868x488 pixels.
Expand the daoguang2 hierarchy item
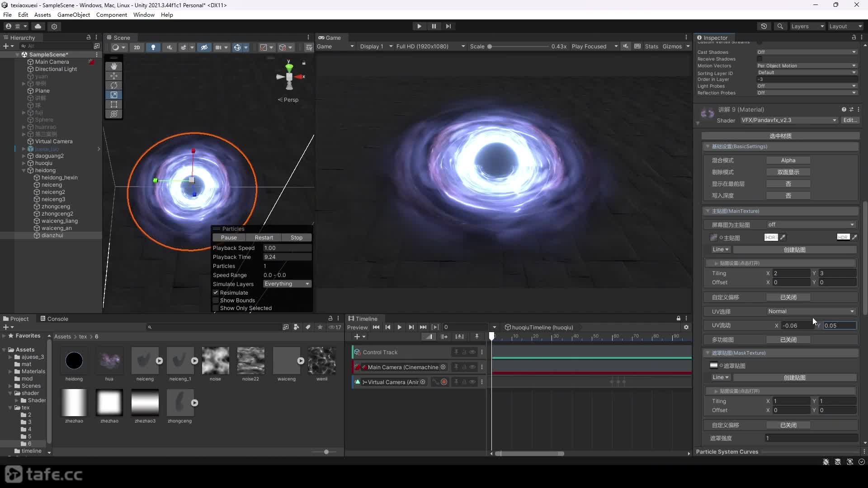[x=24, y=156]
